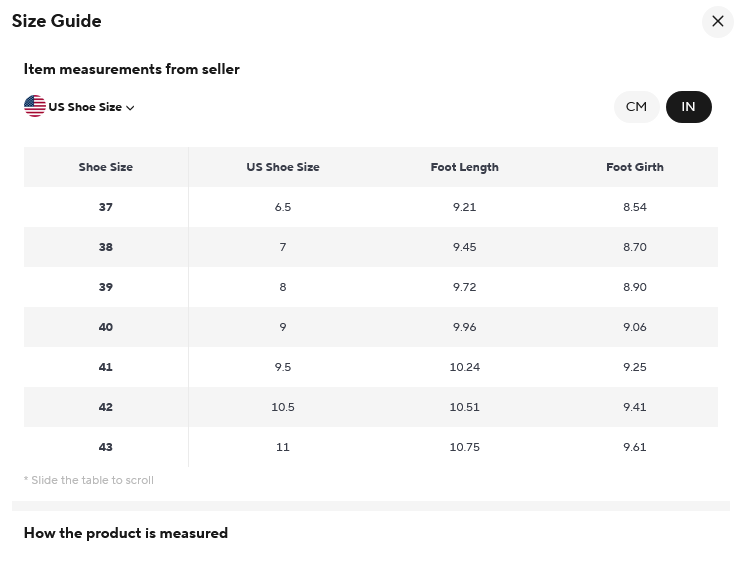Select the size 37 row
The image size is (739, 580).
(106, 207)
